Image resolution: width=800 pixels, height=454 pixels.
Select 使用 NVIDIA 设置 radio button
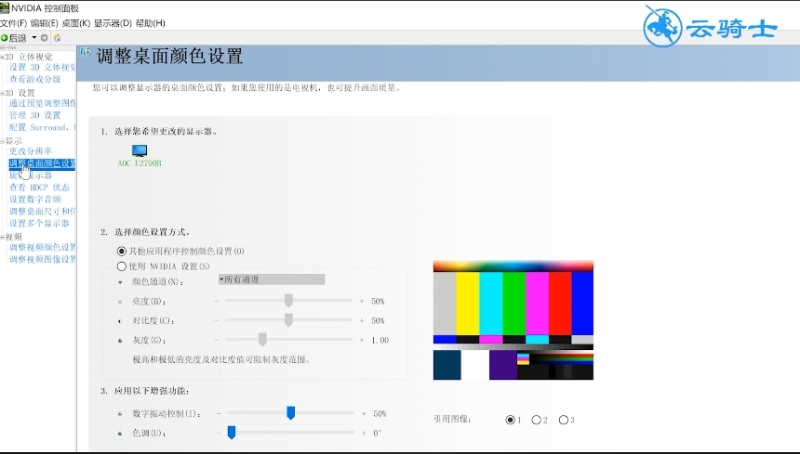point(121,266)
